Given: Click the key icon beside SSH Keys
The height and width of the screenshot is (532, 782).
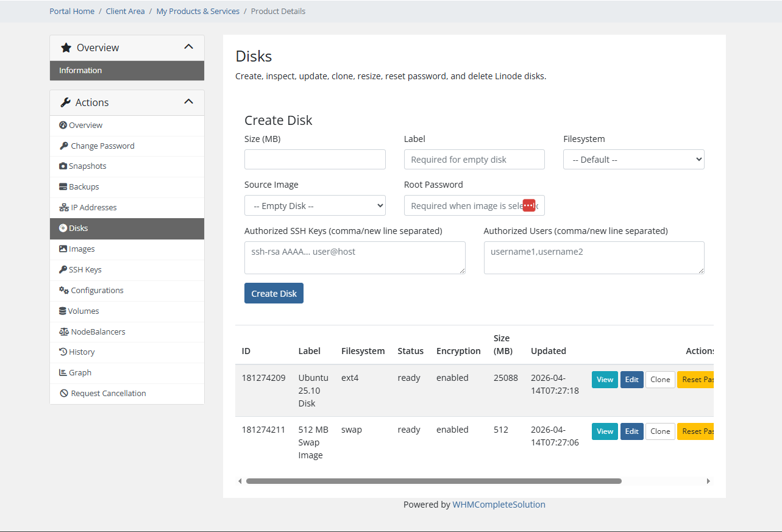Looking at the screenshot, I should tap(63, 270).
